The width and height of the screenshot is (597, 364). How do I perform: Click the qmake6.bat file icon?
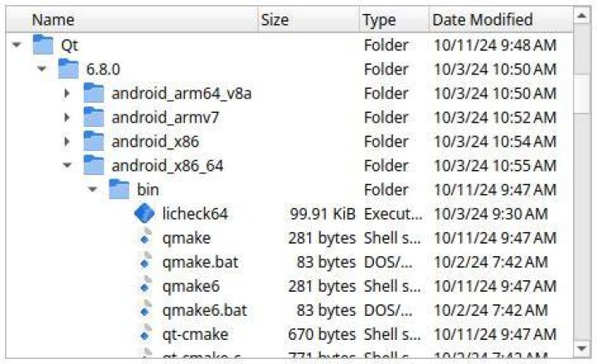(x=144, y=310)
